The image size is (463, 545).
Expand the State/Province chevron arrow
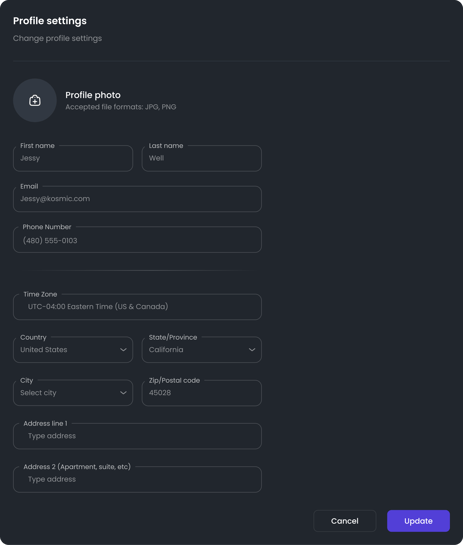tap(252, 350)
